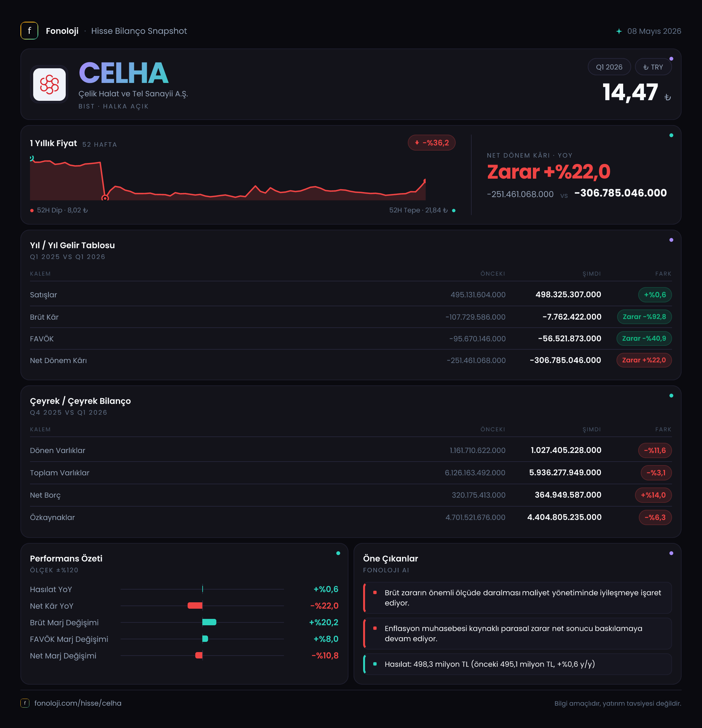
Task: Click the 52-week low marker on price chart
Action: tap(105, 198)
